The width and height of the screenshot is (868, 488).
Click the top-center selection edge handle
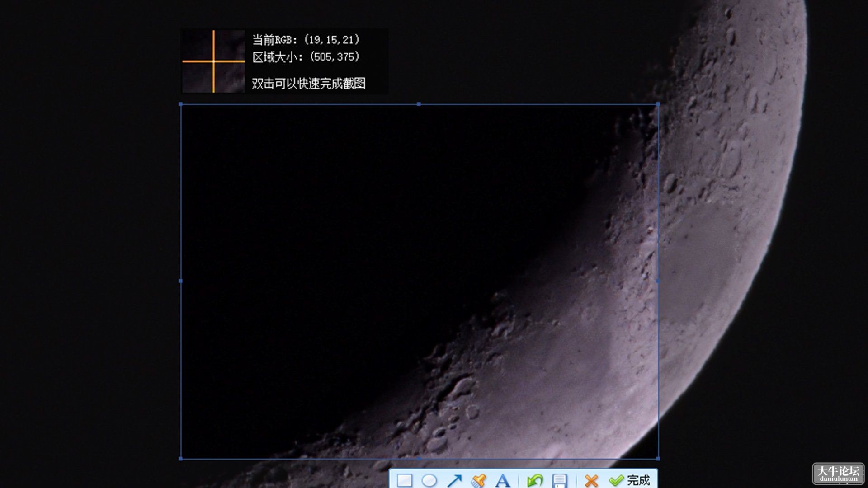419,104
